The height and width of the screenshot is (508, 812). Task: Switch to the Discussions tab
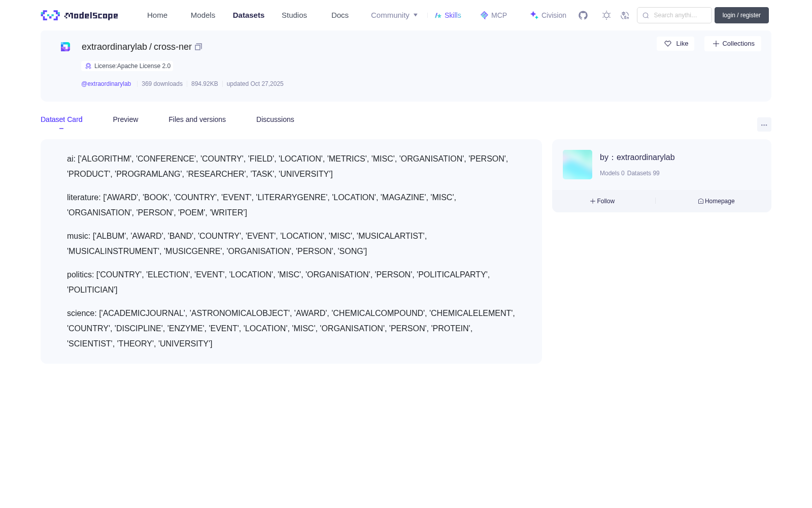click(275, 119)
